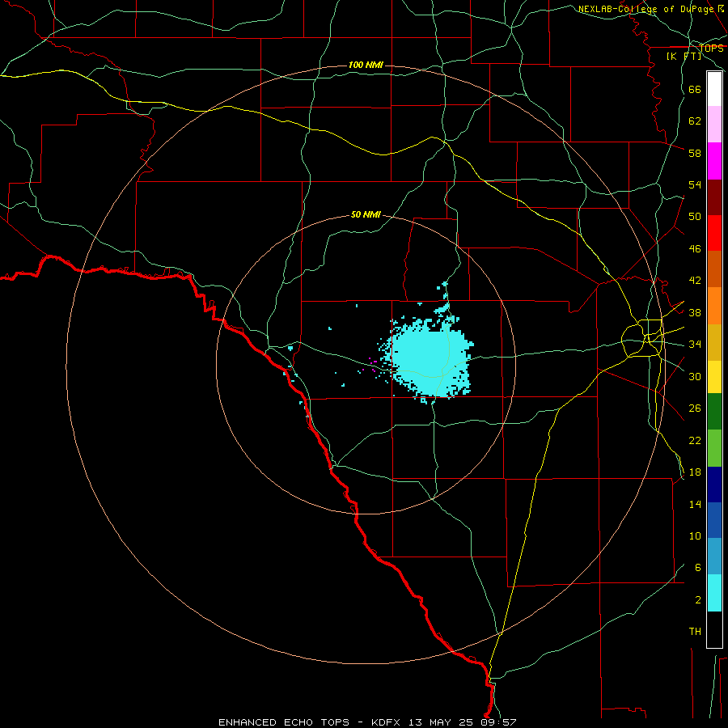
Task: Click the "30" legend value
Action: [695, 376]
